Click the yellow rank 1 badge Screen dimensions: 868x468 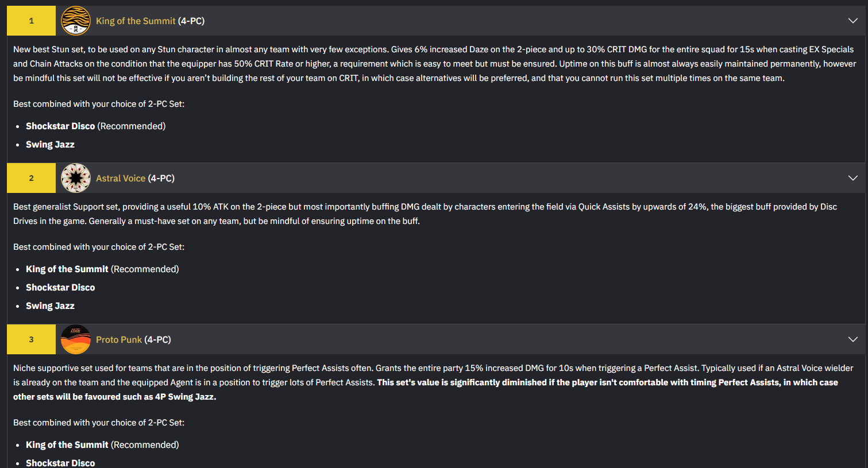click(31, 21)
